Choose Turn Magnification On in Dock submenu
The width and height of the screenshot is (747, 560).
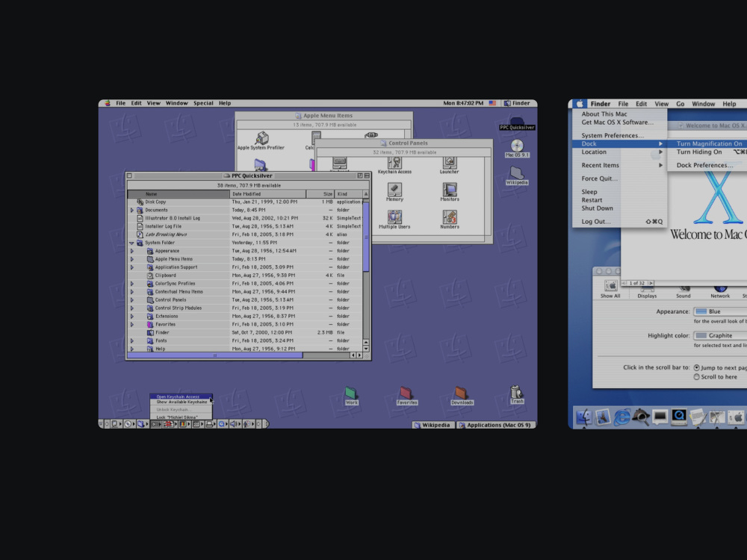707,143
